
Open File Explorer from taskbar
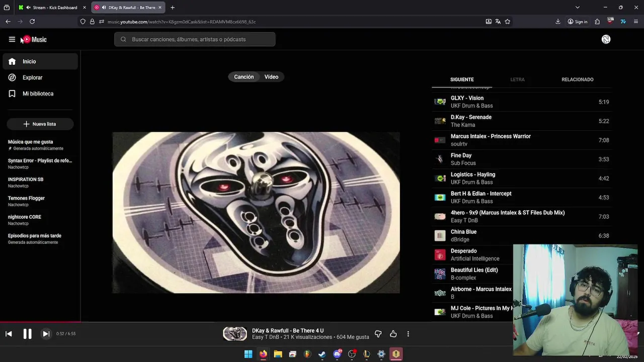(x=278, y=354)
